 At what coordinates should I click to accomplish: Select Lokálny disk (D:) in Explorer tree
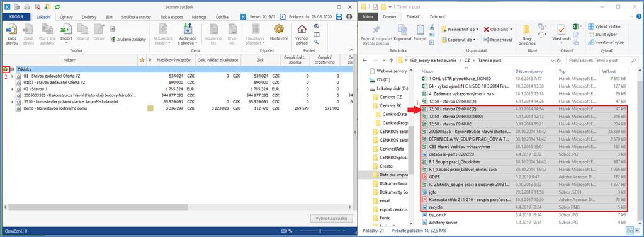pyautogui.click(x=389, y=88)
